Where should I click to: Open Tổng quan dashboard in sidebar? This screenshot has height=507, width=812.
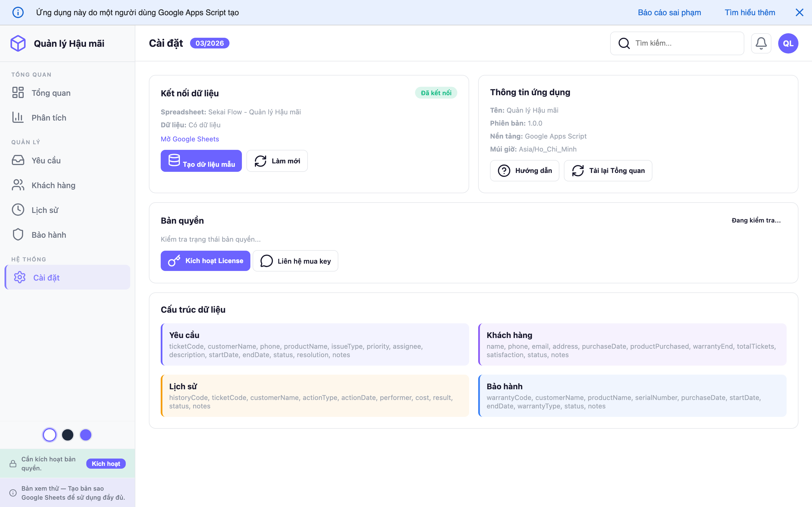pos(51,93)
